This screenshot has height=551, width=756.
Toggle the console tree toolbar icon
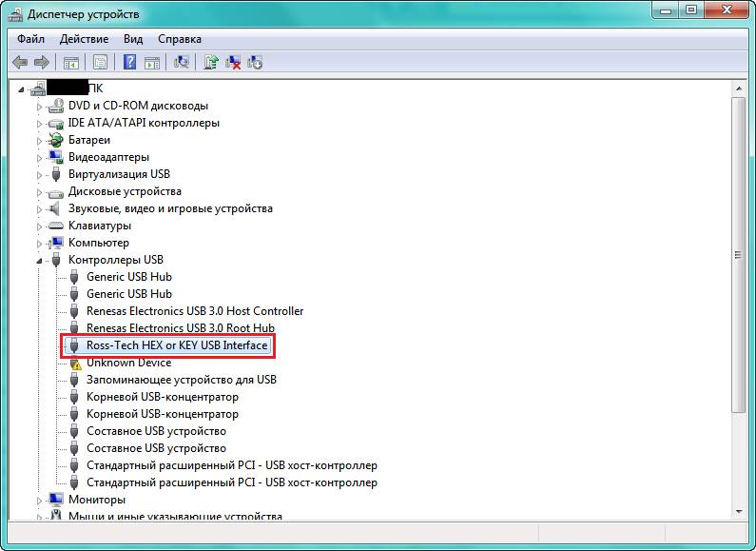point(70,63)
